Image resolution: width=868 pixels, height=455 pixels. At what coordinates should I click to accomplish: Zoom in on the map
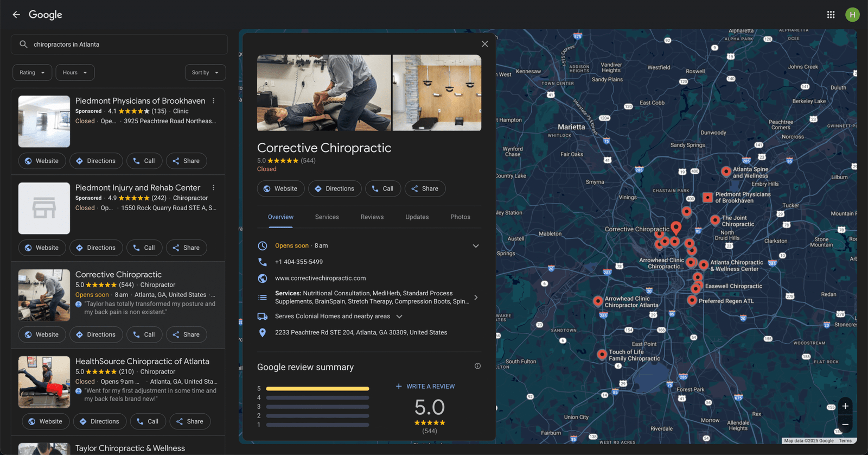tap(845, 406)
